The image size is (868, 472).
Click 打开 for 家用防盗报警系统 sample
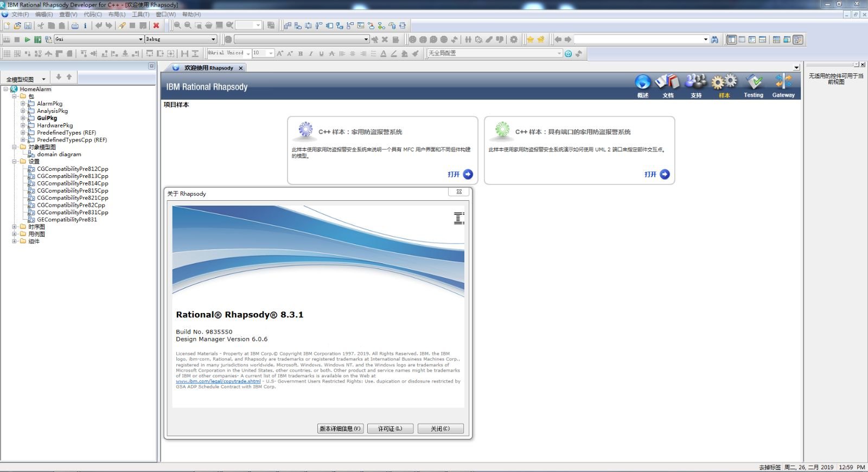[x=461, y=174]
